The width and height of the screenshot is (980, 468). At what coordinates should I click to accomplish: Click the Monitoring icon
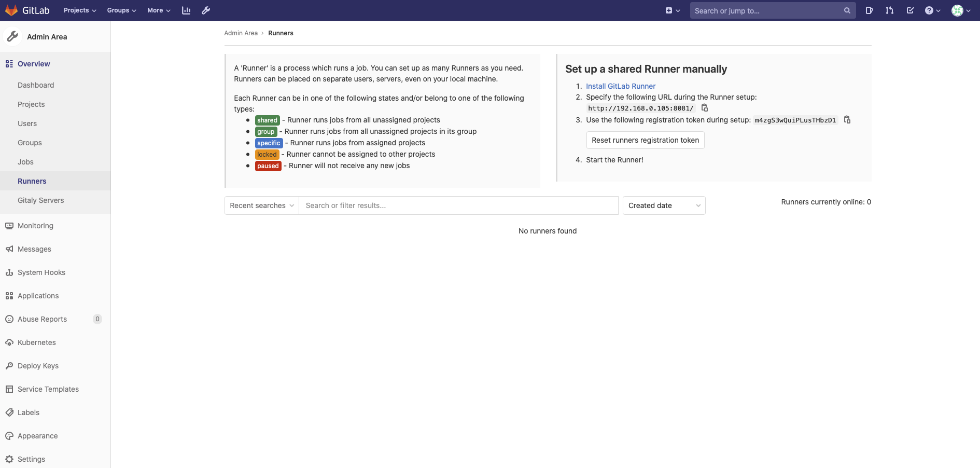pyautogui.click(x=9, y=226)
